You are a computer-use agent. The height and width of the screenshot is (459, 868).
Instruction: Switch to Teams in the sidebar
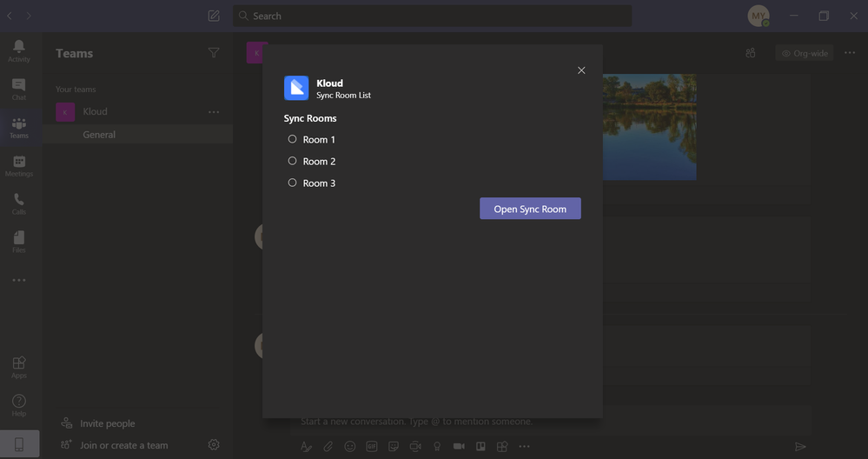coord(19,127)
